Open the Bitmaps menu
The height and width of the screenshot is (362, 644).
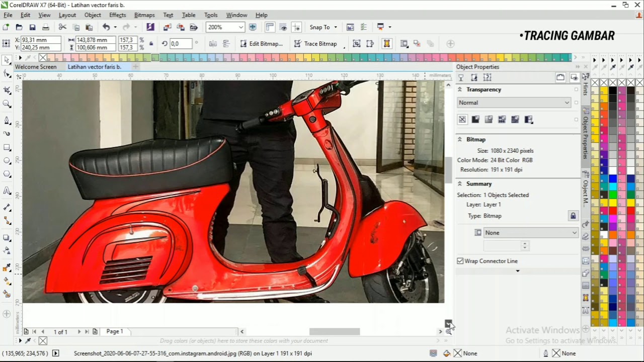click(144, 15)
